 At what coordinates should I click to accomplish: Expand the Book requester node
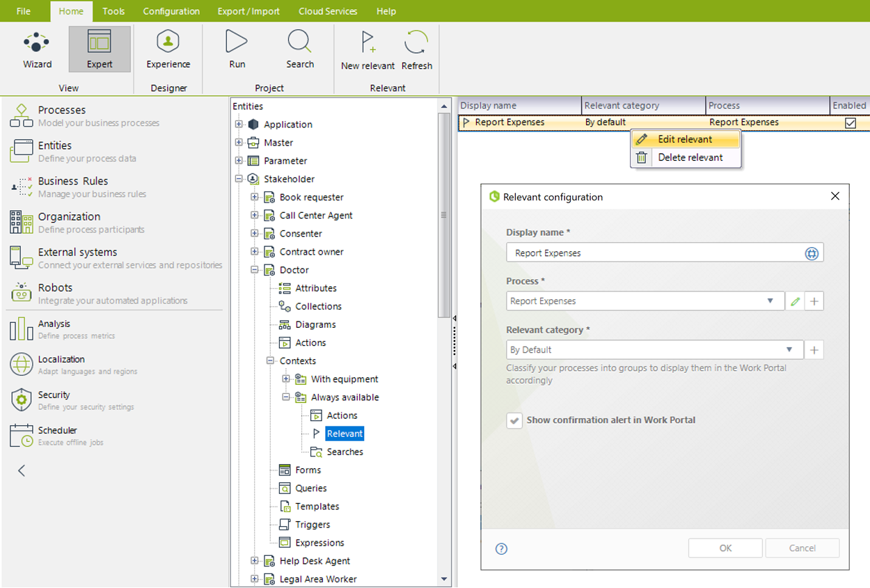click(x=254, y=197)
